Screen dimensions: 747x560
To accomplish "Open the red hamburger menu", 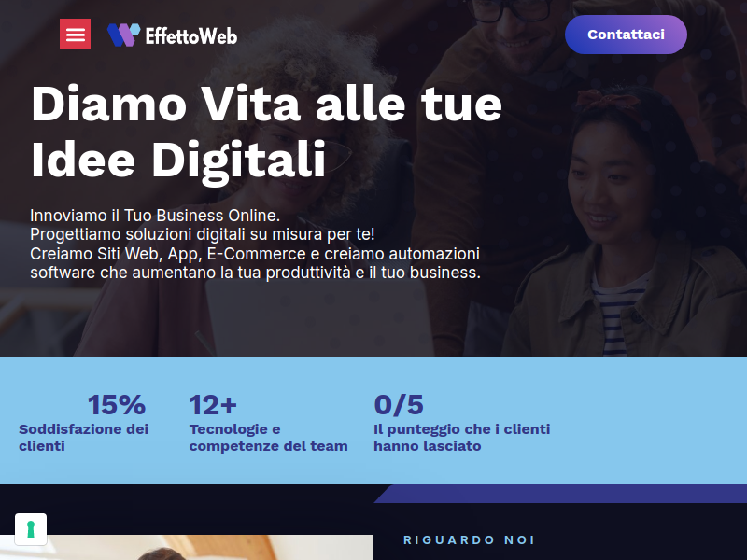I will click(x=75, y=35).
